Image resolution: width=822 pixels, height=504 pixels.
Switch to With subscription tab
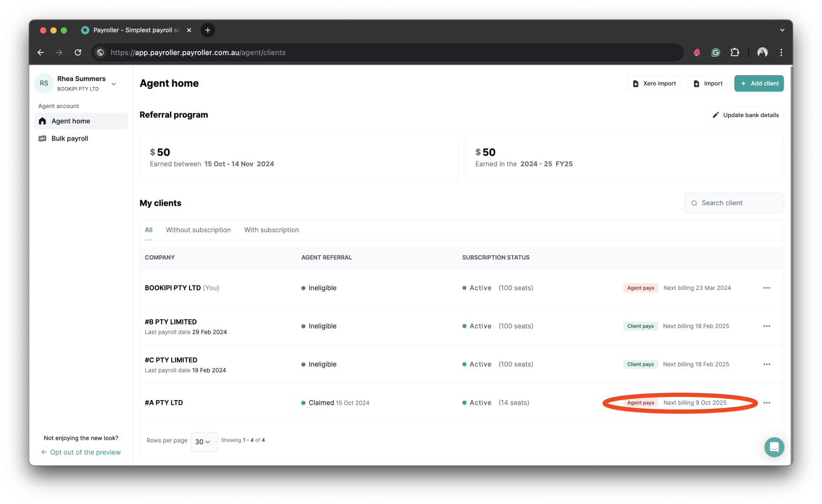pyautogui.click(x=271, y=230)
